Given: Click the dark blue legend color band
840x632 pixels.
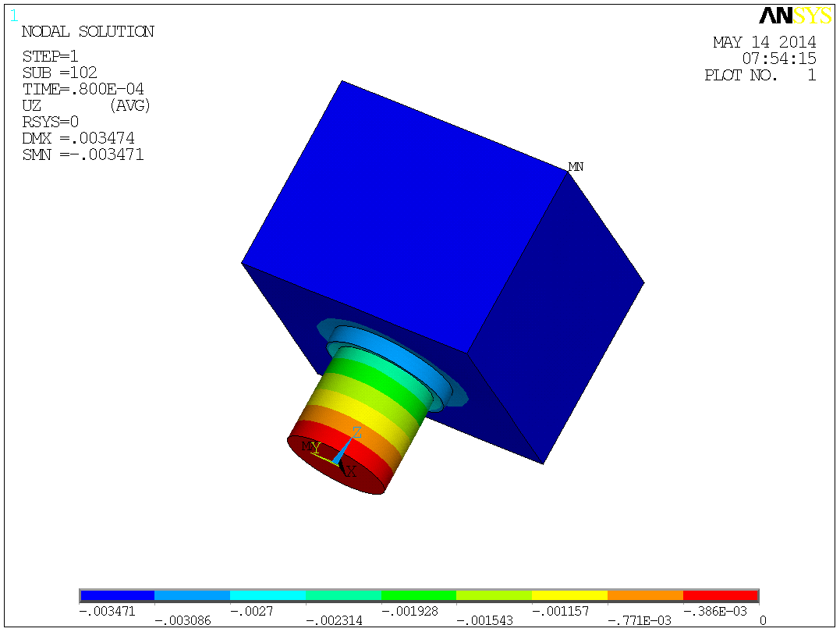Looking at the screenshot, I should point(117,595).
